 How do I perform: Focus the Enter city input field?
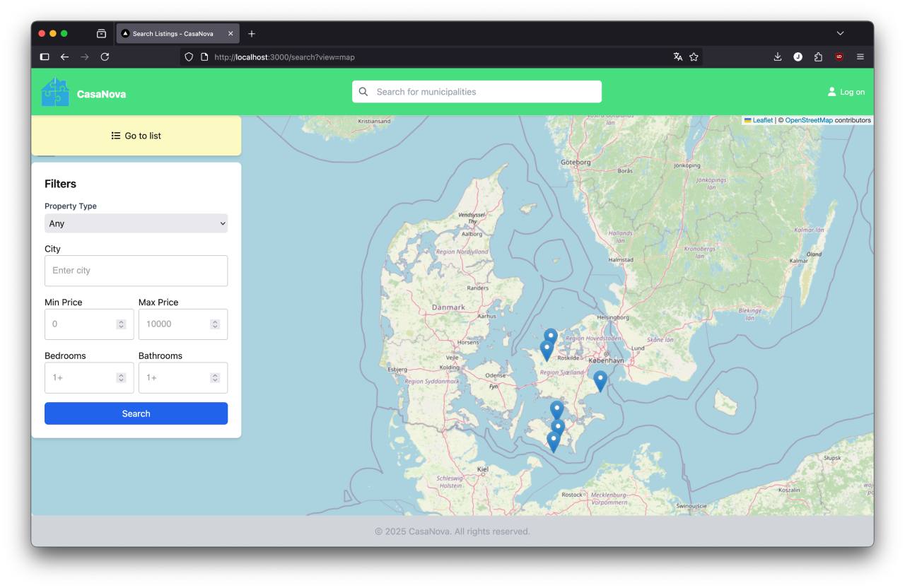pos(136,271)
